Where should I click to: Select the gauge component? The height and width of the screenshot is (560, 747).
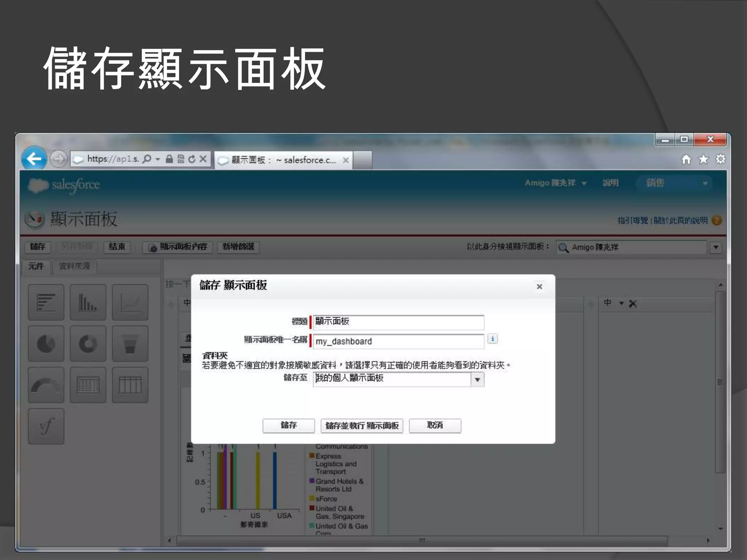pos(46,385)
